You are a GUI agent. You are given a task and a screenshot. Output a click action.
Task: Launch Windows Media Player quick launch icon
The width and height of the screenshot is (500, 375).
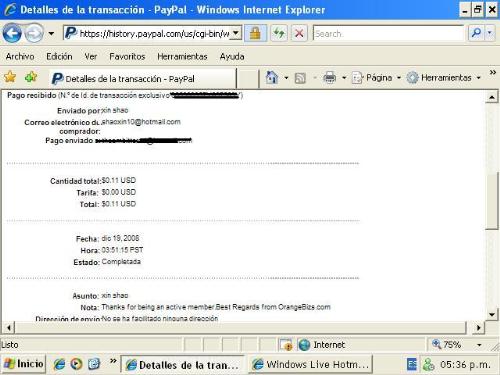coord(76,364)
